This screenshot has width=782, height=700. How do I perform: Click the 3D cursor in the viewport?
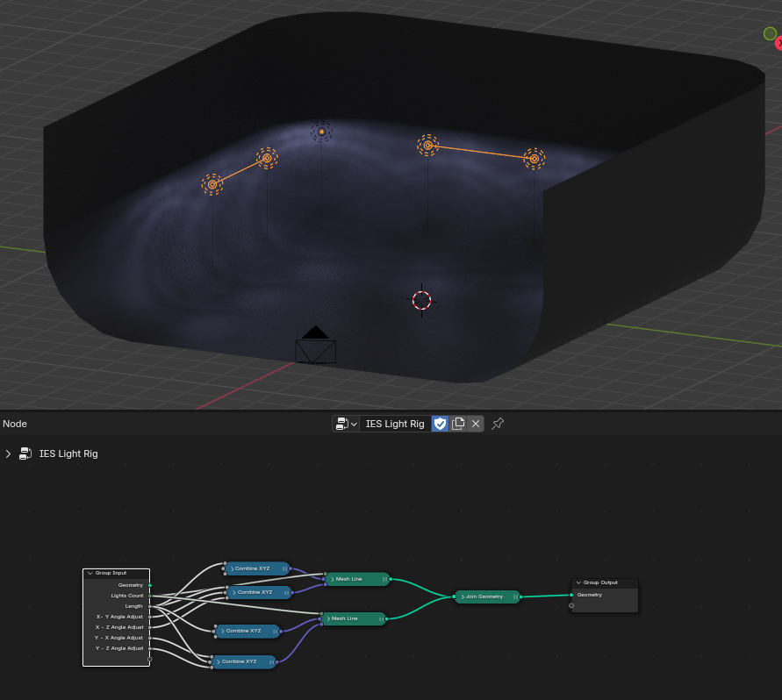pyautogui.click(x=421, y=301)
